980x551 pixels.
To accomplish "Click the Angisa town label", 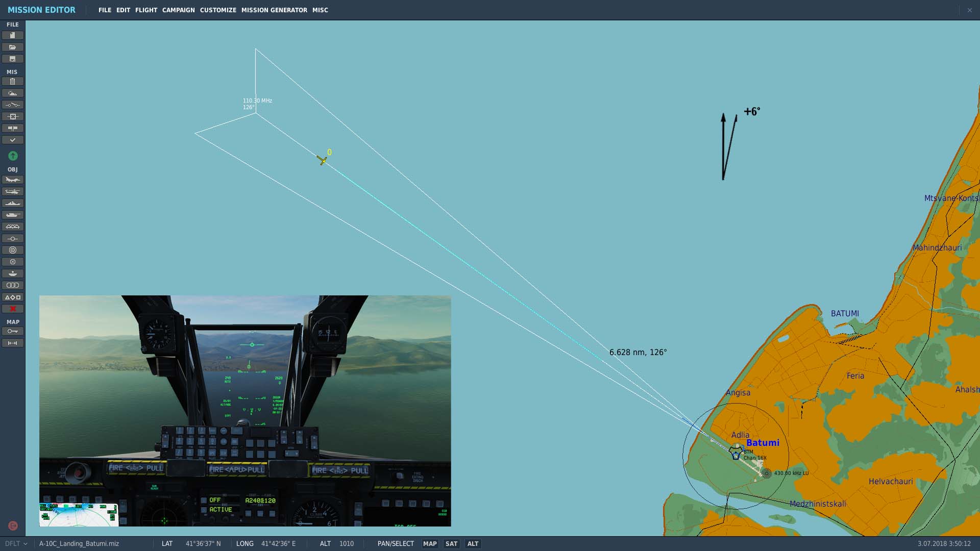I will pyautogui.click(x=738, y=392).
